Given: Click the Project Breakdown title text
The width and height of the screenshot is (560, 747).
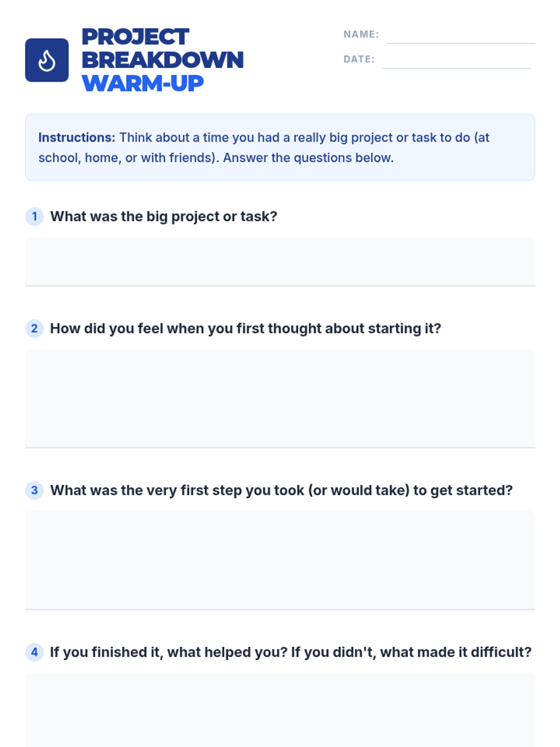Looking at the screenshot, I should pyautogui.click(x=162, y=49).
